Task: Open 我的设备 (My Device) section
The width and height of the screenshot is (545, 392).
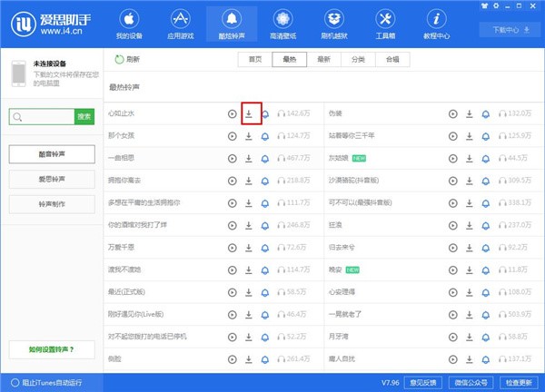Action: click(x=129, y=24)
